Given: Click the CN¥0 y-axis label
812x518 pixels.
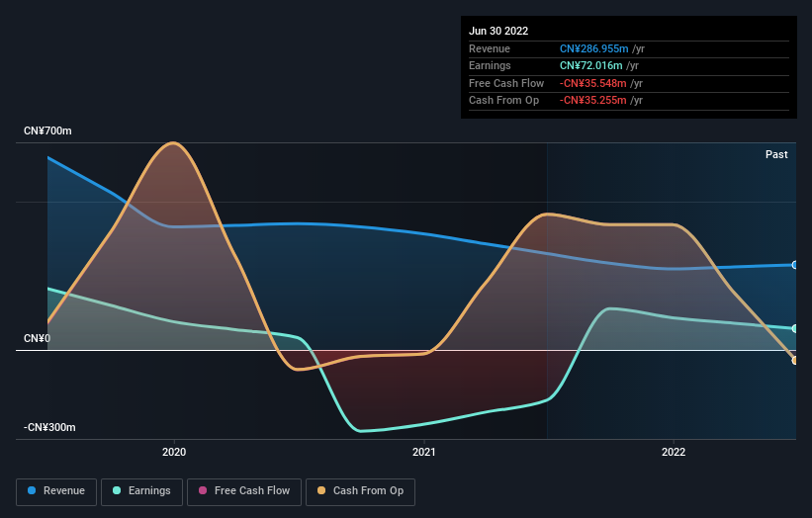Looking at the screenshot, I should click(38, 338).
